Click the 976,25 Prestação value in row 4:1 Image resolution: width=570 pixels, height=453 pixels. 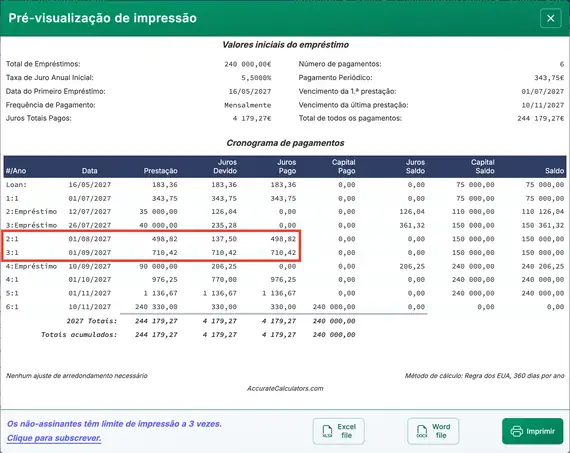pos(165,280)
